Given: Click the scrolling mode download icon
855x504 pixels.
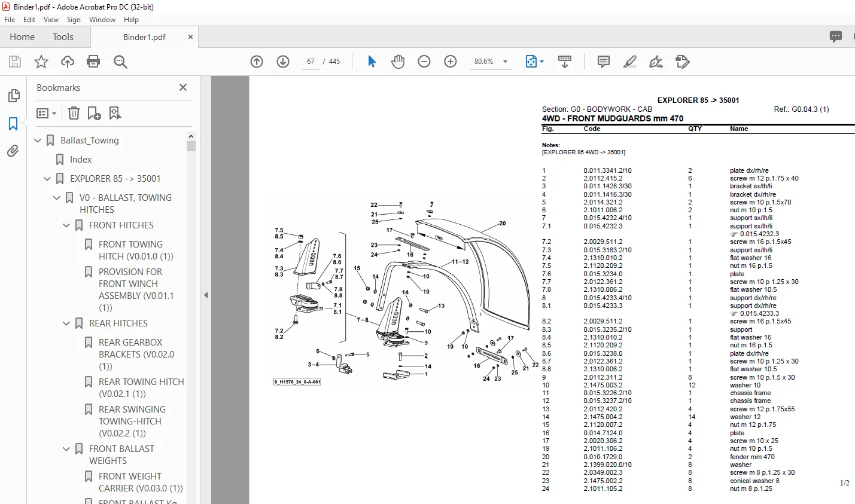Looking at the screenshot, I should [x=565, y=62].
